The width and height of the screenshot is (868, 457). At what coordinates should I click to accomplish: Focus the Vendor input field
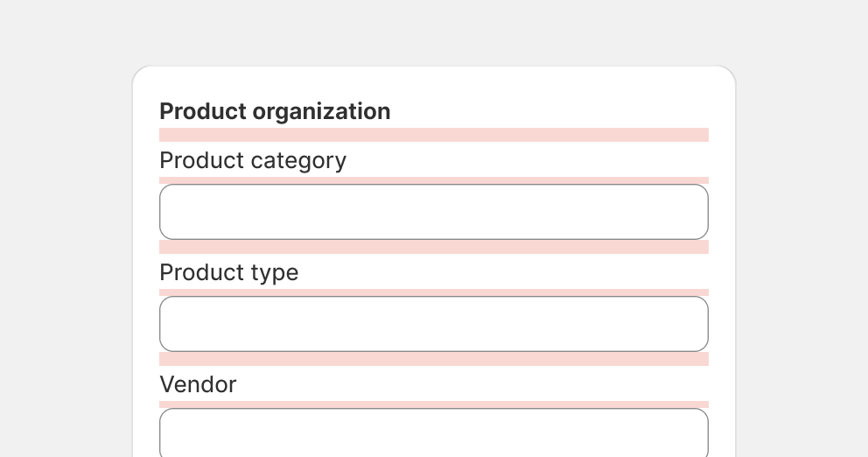click(x=434, y=432)
